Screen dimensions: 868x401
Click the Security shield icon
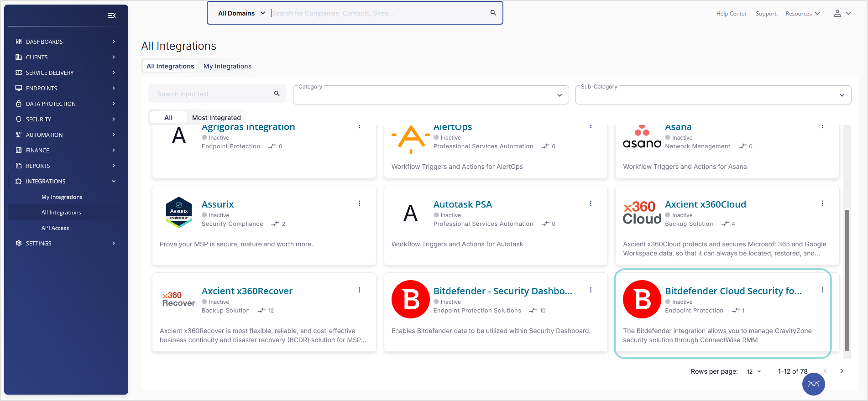click(x=19, y=119)
